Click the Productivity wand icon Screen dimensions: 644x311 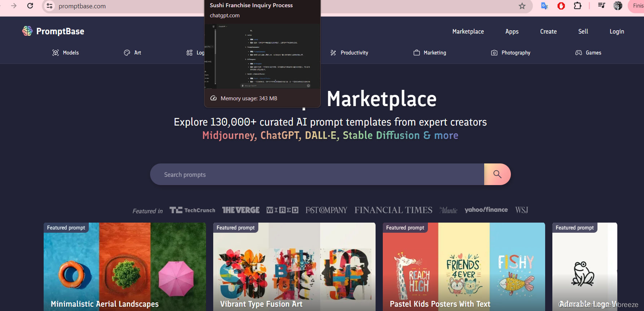[x=333, y=53]
